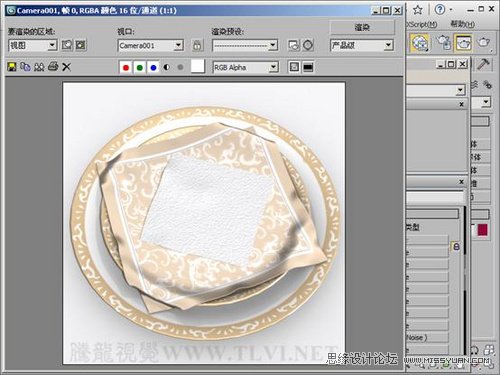Viewport: 500px width, 375px height.
Task: Select the wave icon in command panel
Action: 474,85
